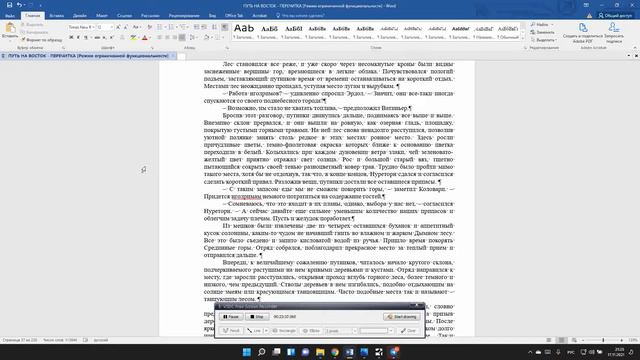Viewport: 640px width, 360px height.
Task: Click Request Signatures (Запросить подписи)
Action: tap(614, 33)
